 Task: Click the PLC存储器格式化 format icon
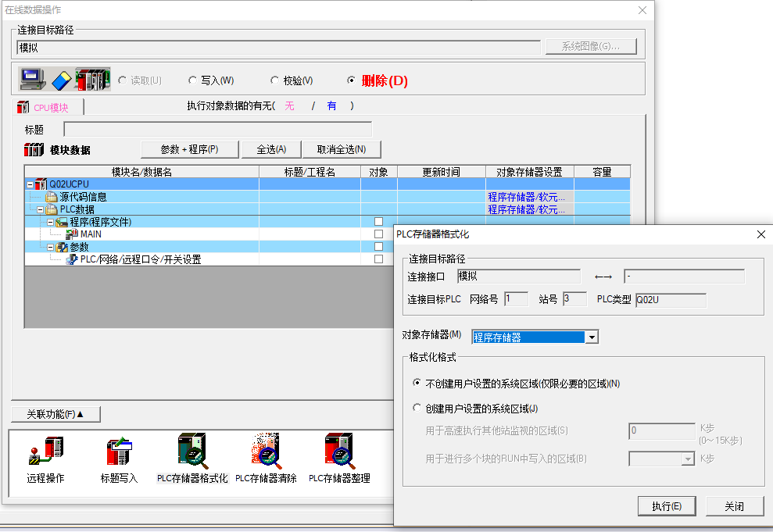(191, 452)
